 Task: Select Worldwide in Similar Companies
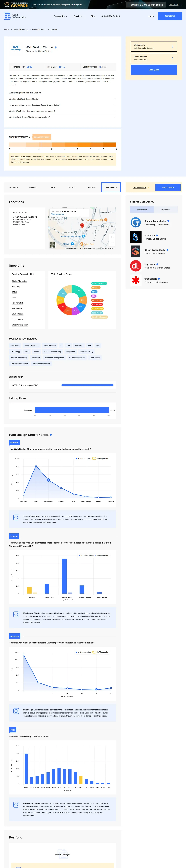click(x=166, y=210)
